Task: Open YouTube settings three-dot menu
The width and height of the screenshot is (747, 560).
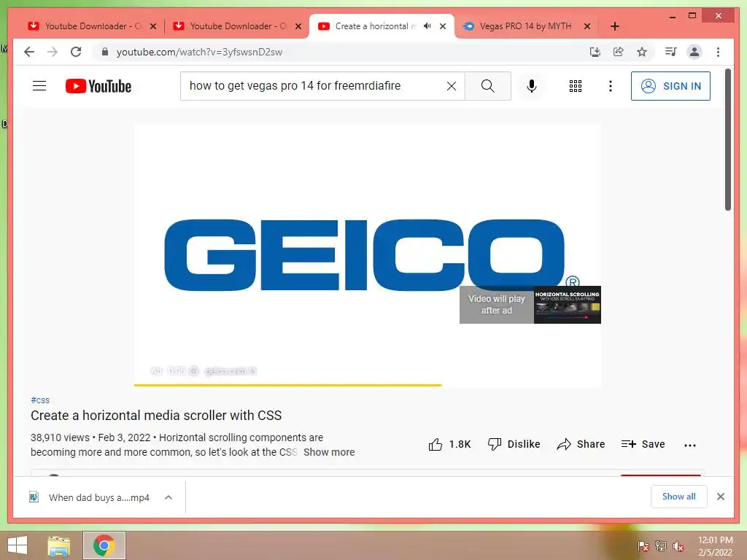Action: [x=611, y=86]
